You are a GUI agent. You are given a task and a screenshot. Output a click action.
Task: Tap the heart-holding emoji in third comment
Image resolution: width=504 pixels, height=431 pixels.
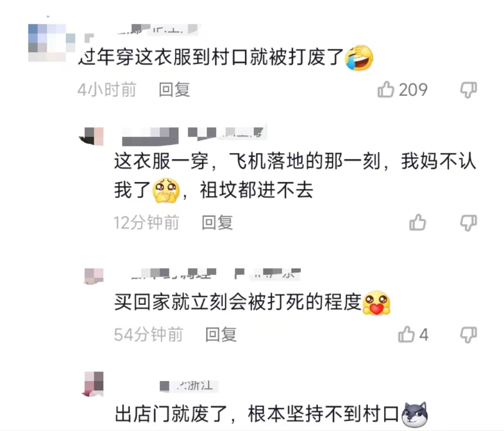tap(376, 303)
